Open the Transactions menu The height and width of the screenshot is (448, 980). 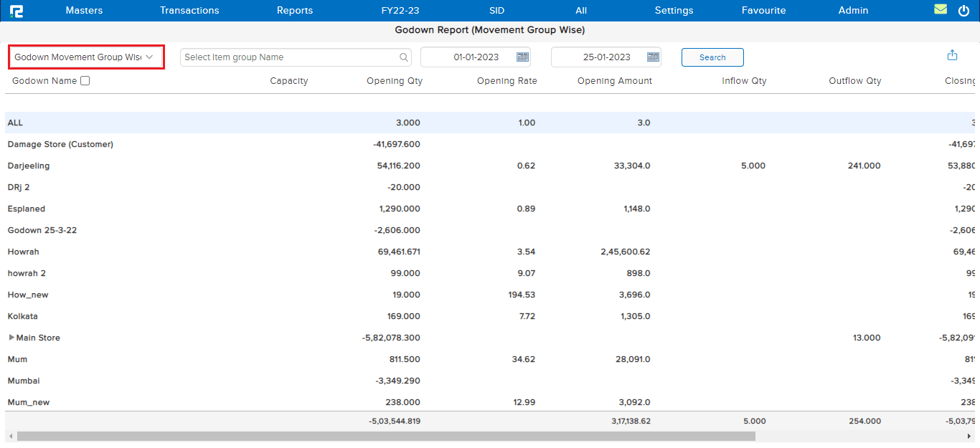[x=189, y=11]
